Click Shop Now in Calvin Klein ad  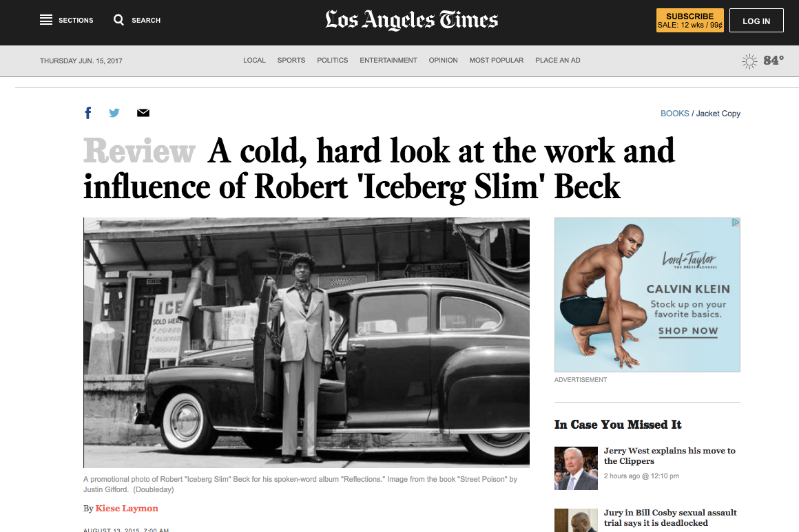coord(688,331)
